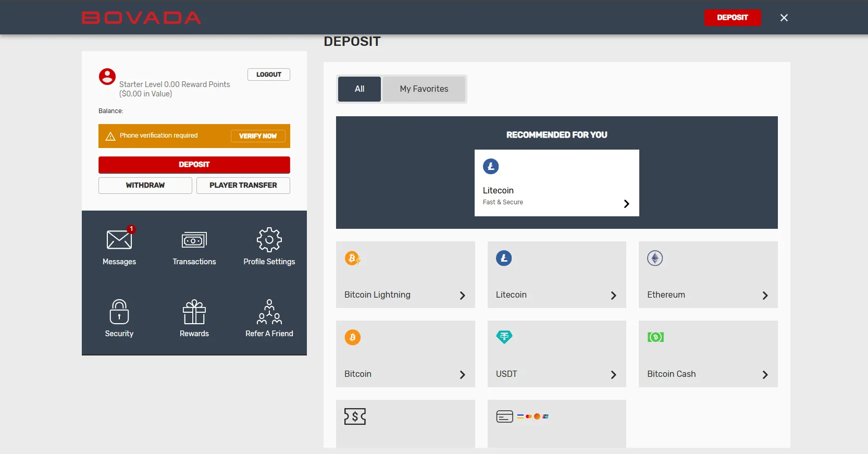This screenshot has width=868, height=454.
Task: Switch to the My Favorites tab
Action: click(424, 89)
